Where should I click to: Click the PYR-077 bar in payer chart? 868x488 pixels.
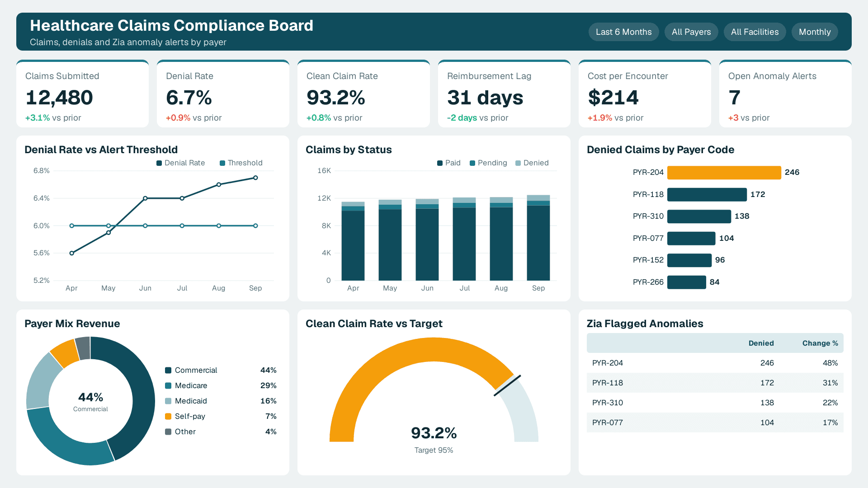[x=691, y=239]
